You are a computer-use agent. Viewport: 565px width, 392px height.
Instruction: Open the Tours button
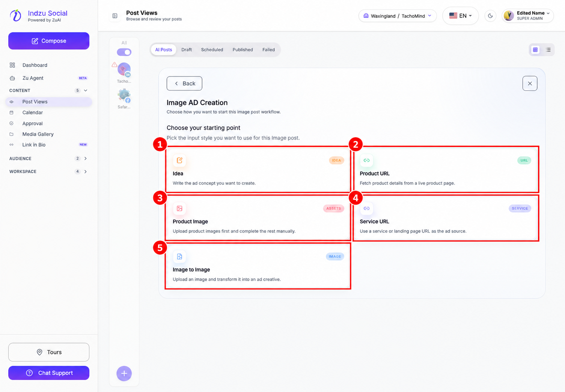[49, 352]
